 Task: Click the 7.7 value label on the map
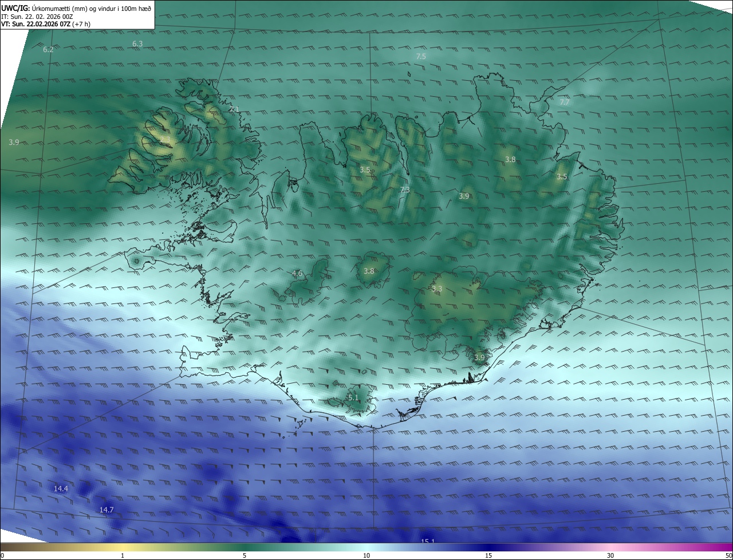(x=564, y=102)
